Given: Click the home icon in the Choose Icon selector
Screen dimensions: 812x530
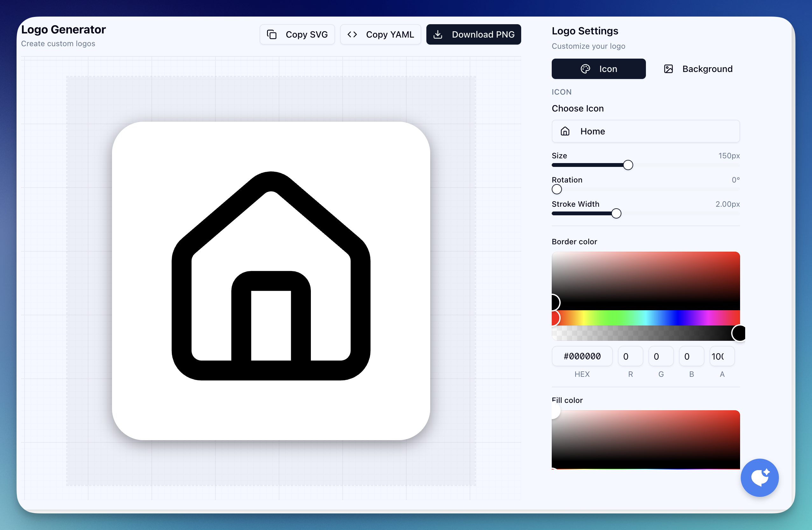Looking at the screenshot, I should [565, 131].
